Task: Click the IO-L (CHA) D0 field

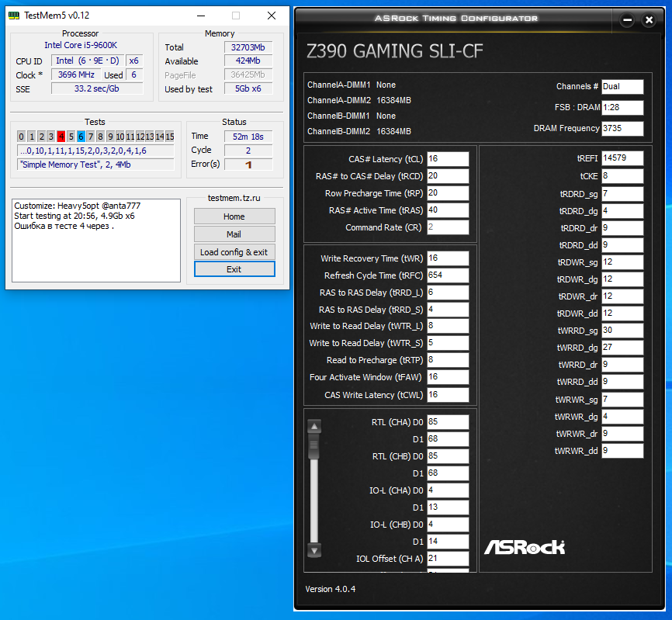Action: click(x=448, y=490)
